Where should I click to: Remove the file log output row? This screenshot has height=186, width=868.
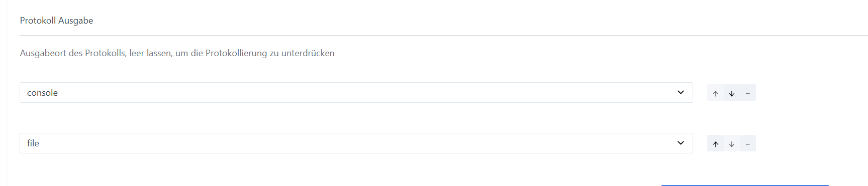(x=748, y=143)
